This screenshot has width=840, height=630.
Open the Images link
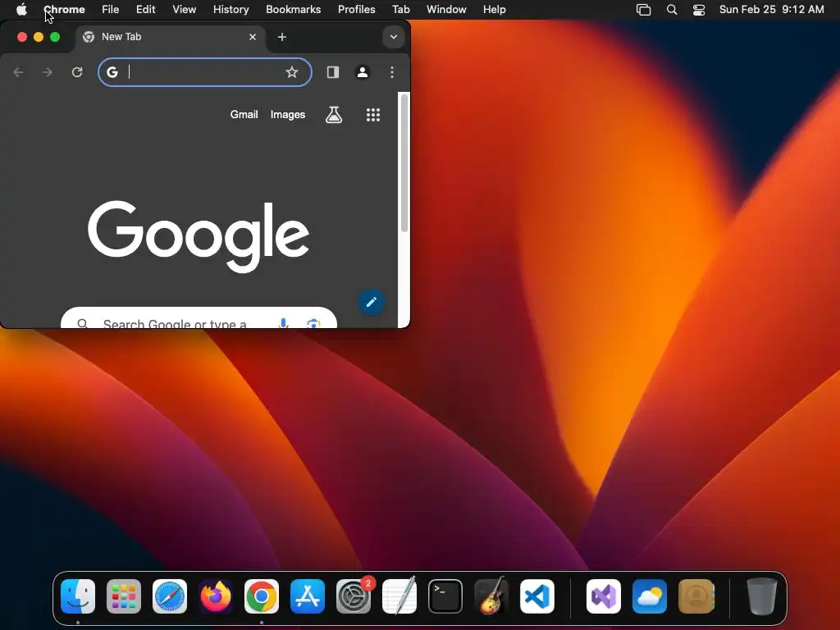click(x=288, y=115)
